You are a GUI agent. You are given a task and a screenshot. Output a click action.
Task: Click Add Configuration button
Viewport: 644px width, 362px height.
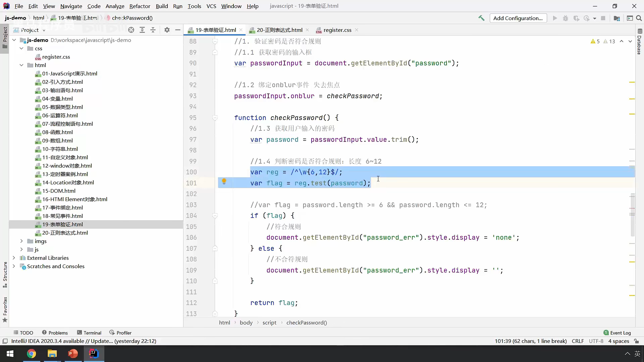point(518,18)
